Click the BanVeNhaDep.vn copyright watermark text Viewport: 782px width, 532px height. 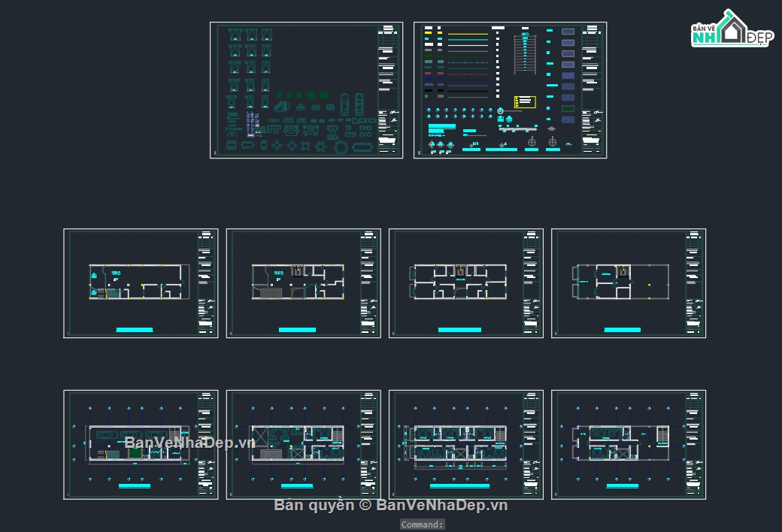(x=391, y=505)
